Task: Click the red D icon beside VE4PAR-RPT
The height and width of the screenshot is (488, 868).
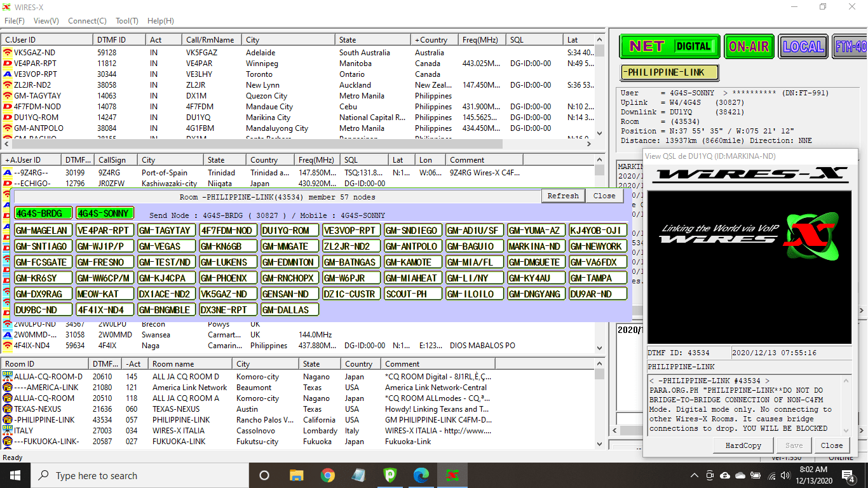Action: click(8, 64)
